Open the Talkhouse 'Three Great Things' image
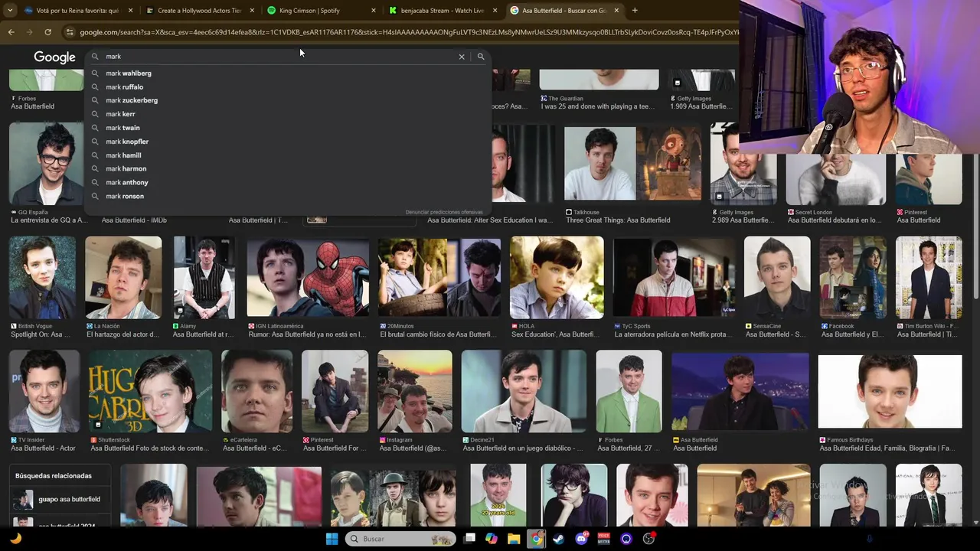This screenshot has width=980, height=551. coord(632,165)
